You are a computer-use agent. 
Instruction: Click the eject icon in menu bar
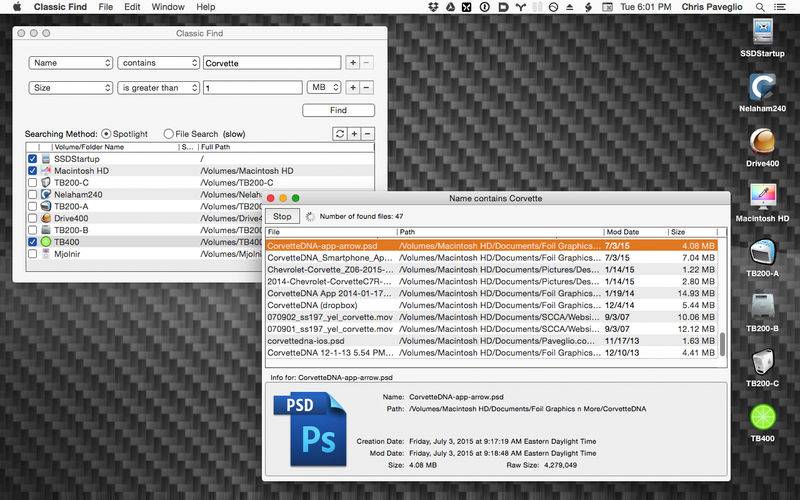(x=570, y=7)
